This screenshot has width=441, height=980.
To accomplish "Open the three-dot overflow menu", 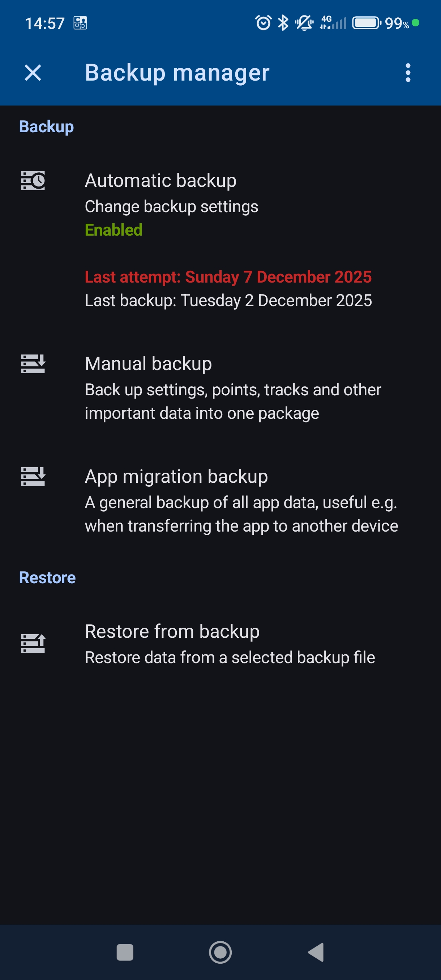I will click(x=408, y=72).
